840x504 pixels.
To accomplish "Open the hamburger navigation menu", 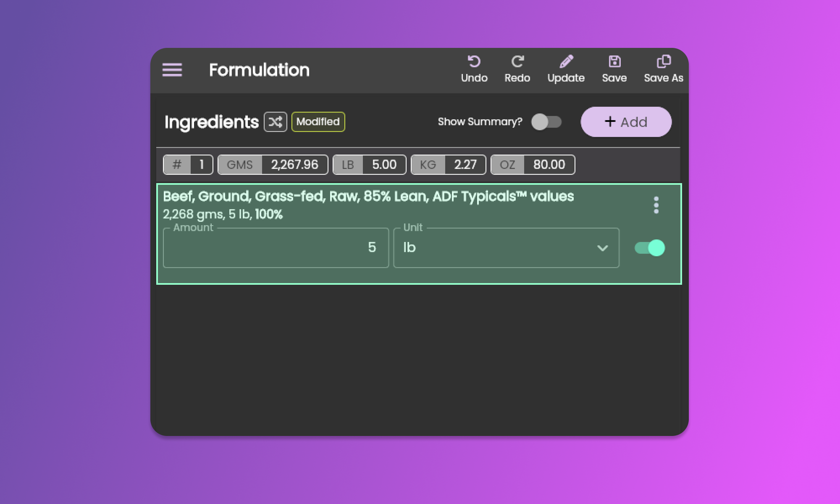I will [x=172, y=70].
